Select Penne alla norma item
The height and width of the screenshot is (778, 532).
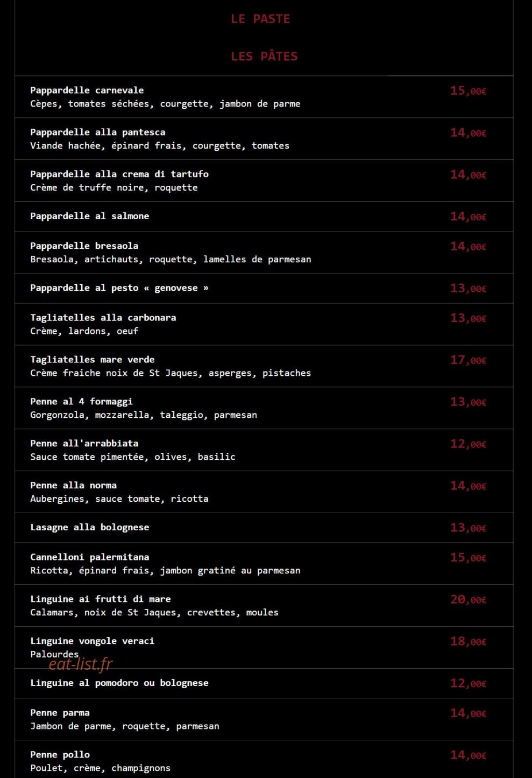click(x=74, y=485)
